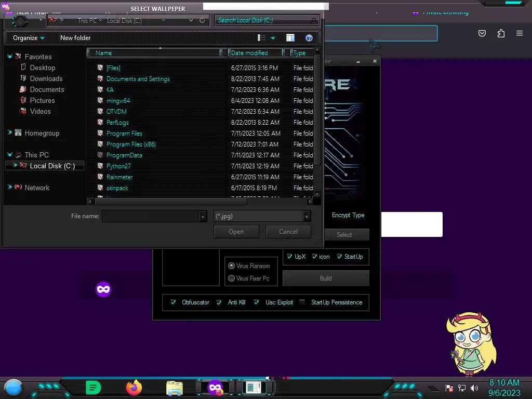
Task: Click the horizontal scrollbar of file list
Action: [x=171, y=201]
